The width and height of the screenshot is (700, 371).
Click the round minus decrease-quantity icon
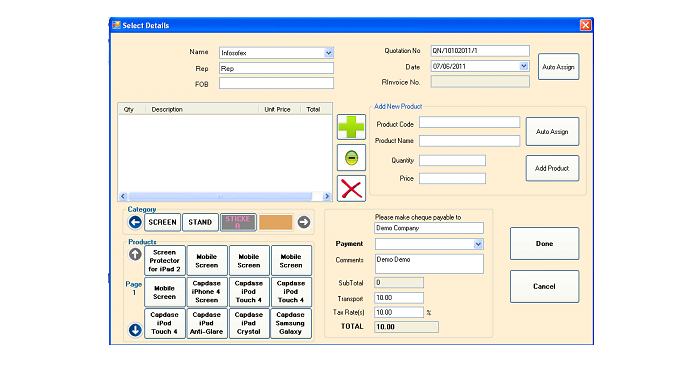pyautogui.click(x=351, y=158)
